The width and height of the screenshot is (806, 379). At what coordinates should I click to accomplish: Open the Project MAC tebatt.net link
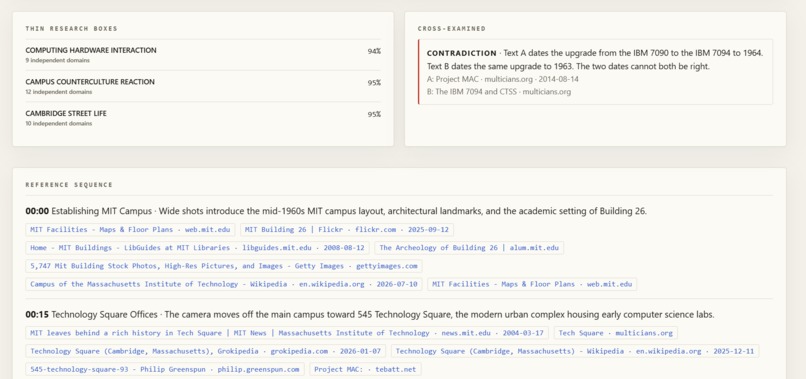[365, 369]
